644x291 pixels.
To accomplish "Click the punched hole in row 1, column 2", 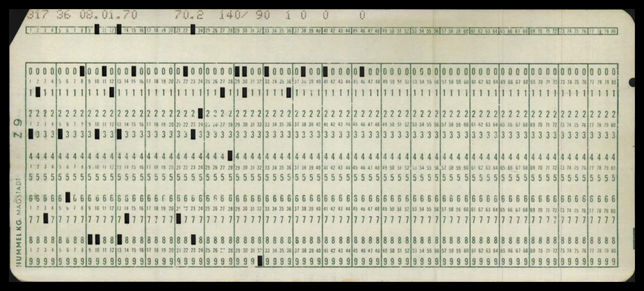I will click(x=38, y=92).
